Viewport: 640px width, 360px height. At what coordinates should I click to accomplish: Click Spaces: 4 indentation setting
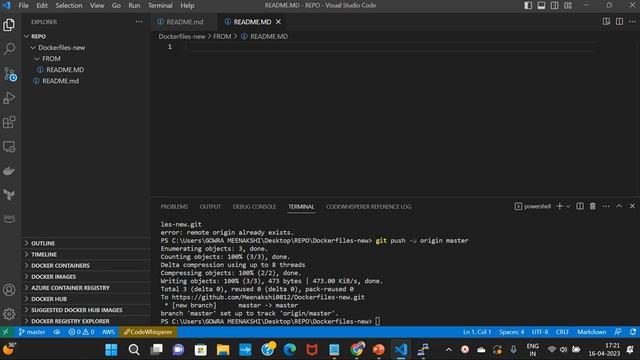511,332
